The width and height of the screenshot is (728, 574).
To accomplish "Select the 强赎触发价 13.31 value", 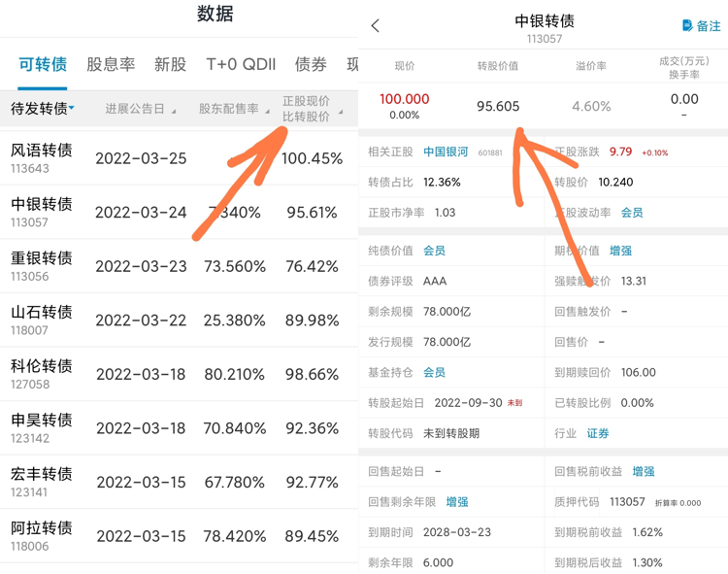I will point(633,281).
